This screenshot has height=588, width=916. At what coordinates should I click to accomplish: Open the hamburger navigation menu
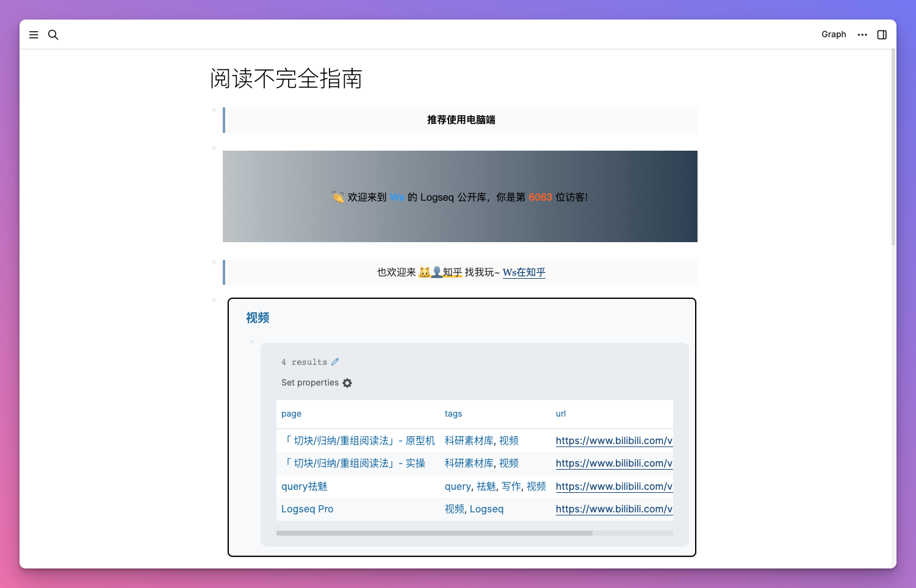point(34,35)
